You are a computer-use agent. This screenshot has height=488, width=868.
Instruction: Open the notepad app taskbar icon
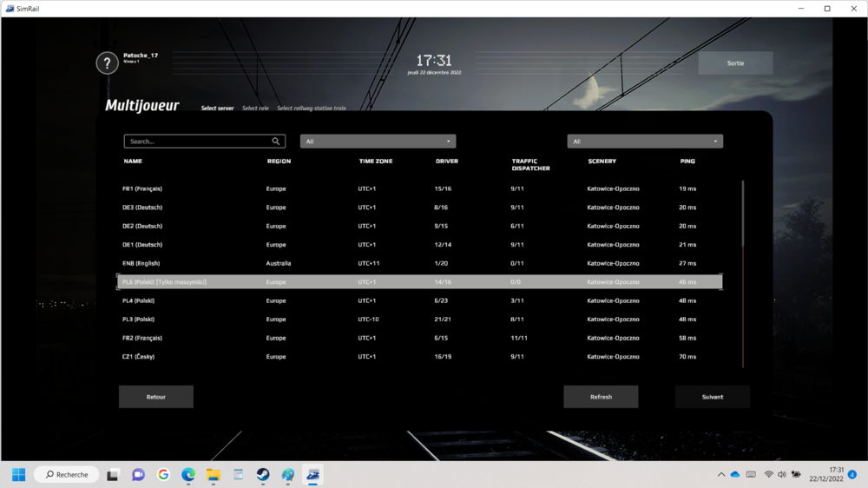coord(238,475)
